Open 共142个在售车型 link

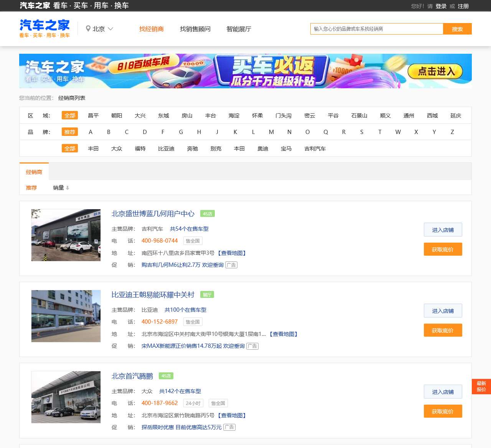click(x=180, y=391)
